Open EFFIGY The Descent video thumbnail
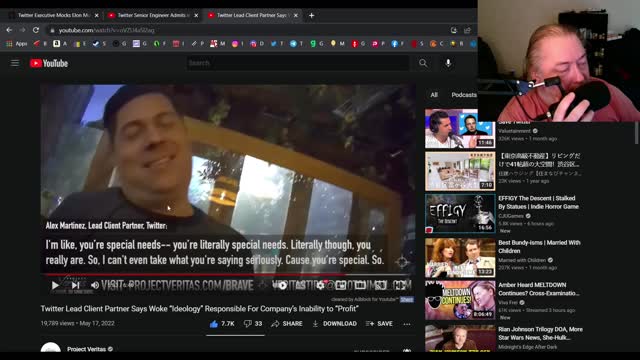Viewport: 640px width, 360px height. [460, 213]
